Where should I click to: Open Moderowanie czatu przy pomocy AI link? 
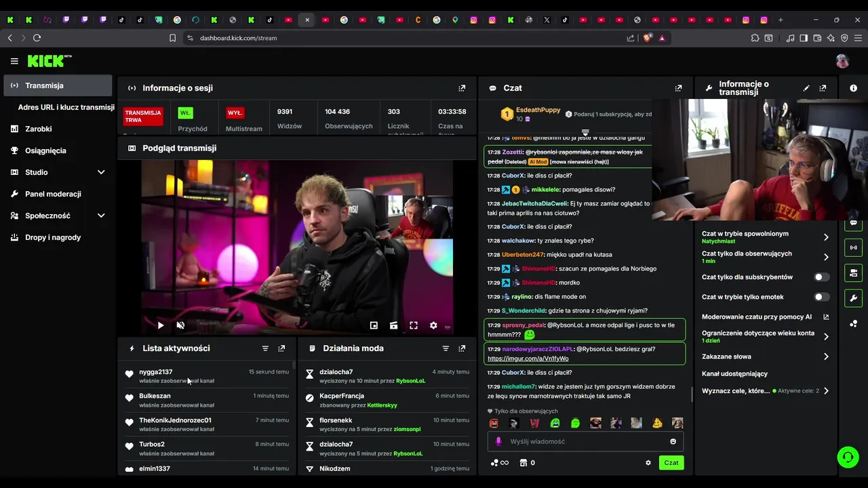764,317
